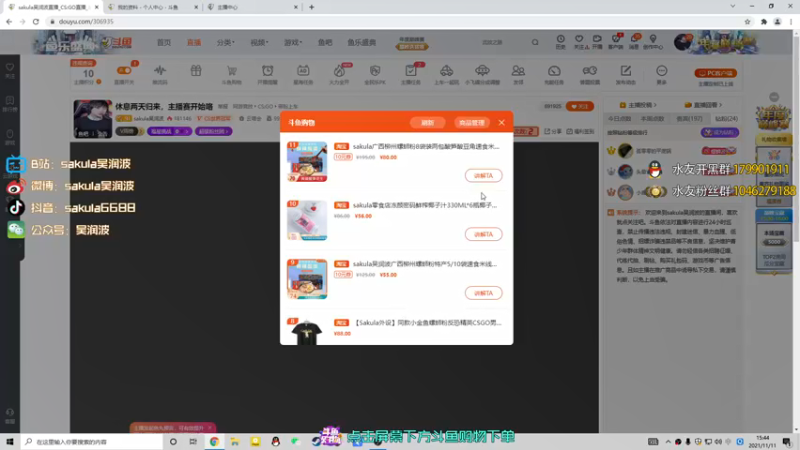Open the Sakula外设 CSGO shirt product title
Screen dimensions: 800x450
pos(427,323)
